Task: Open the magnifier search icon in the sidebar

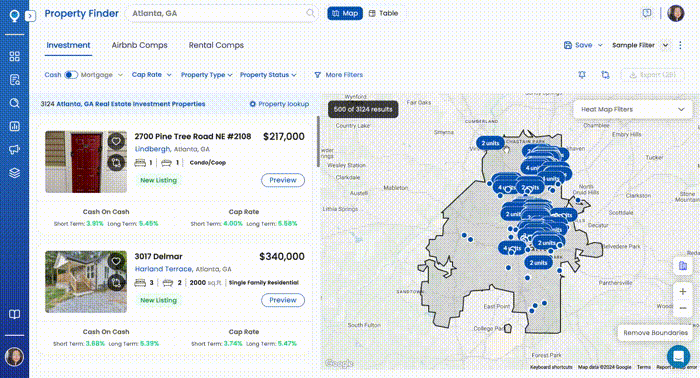Action: tap(14, 103)
